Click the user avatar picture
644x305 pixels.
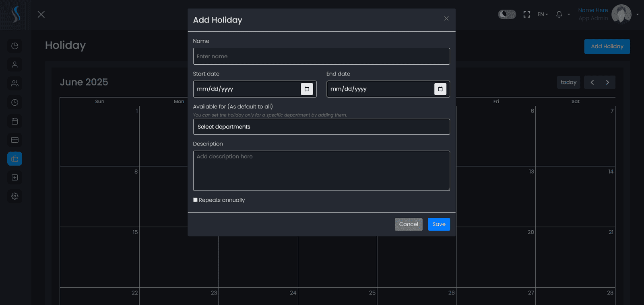pos(621,14)
